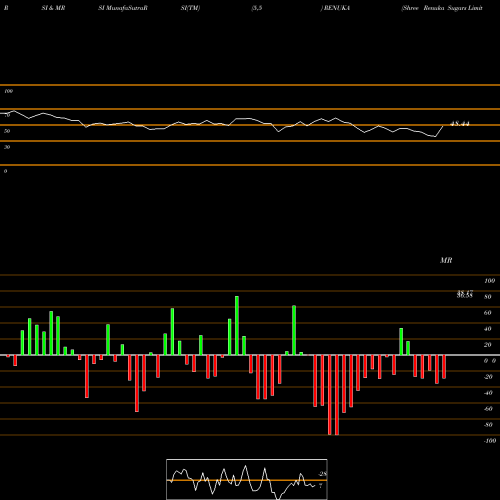Click the SI(TM) header text
This screenshot has width=500, height=500.
tap(190, 8)
